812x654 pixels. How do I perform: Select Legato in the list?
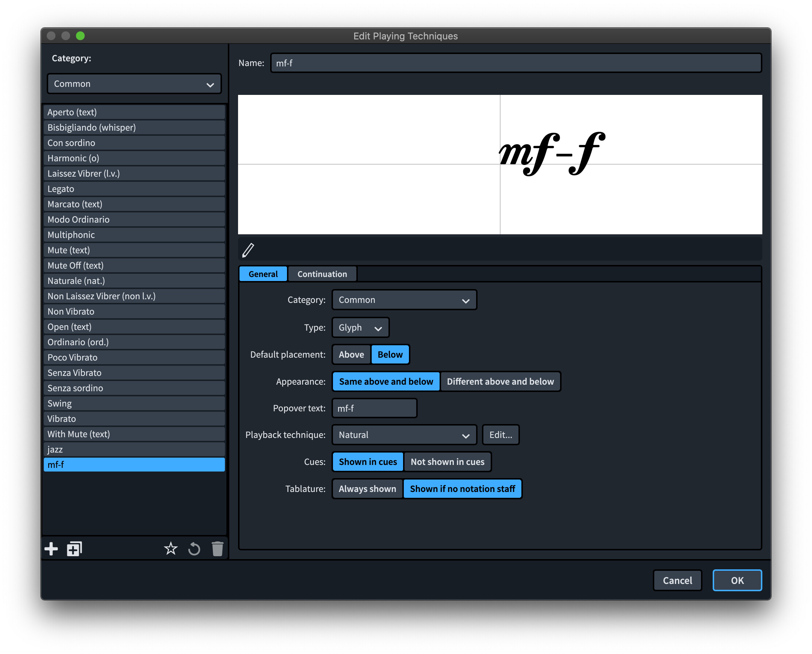(x=134, y=189)
